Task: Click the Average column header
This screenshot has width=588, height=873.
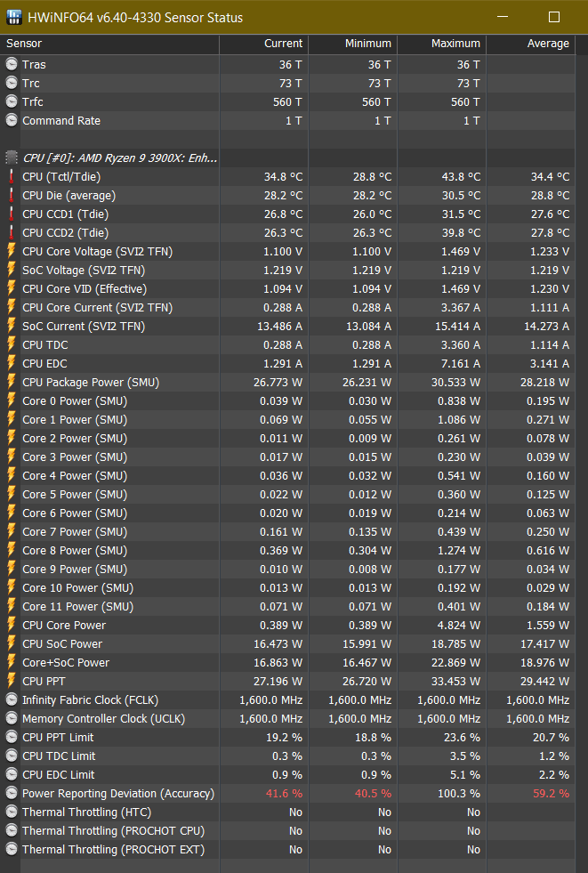Action: (x=531, y=44)
